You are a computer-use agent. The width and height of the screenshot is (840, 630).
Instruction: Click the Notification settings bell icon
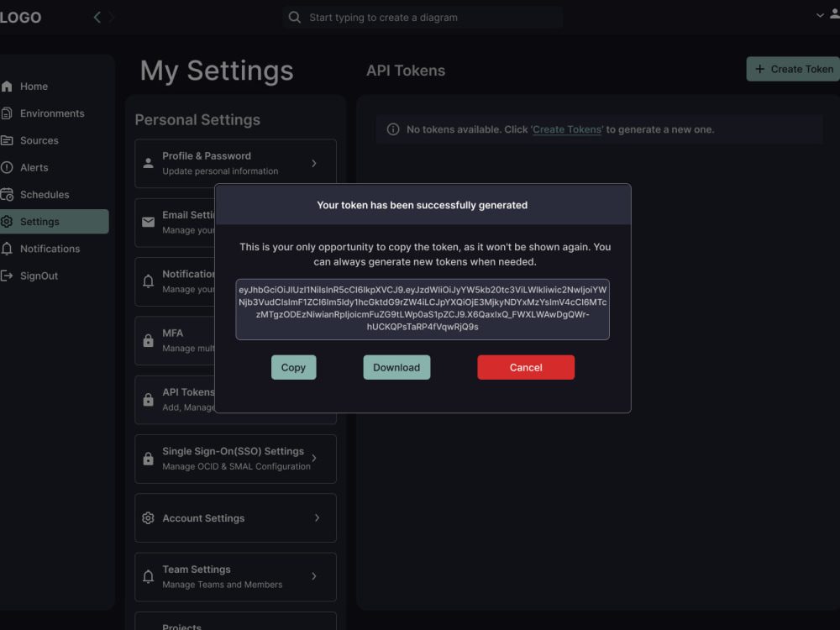point(149,281)
